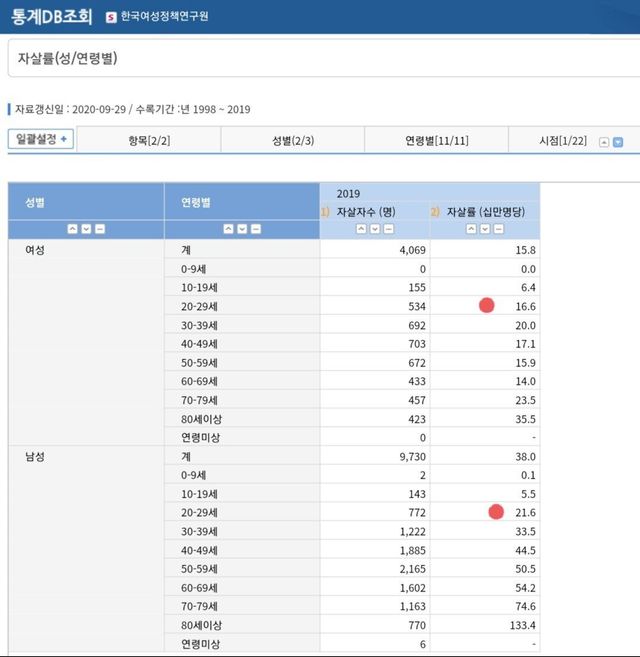Viewport: 640px width, 657px height.
Task: Click the 일괄설정 plus button
Action: point(40,139)
